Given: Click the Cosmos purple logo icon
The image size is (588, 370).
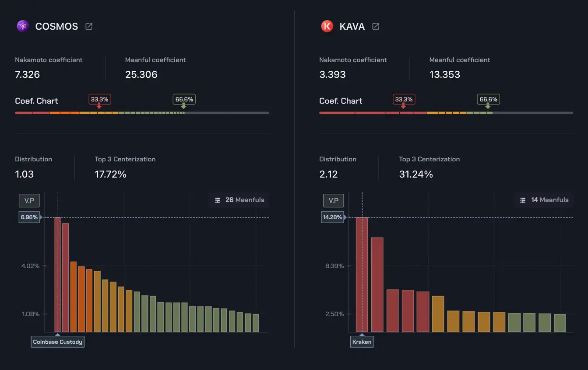Looking at the screenshot, I should coord(22,26).
